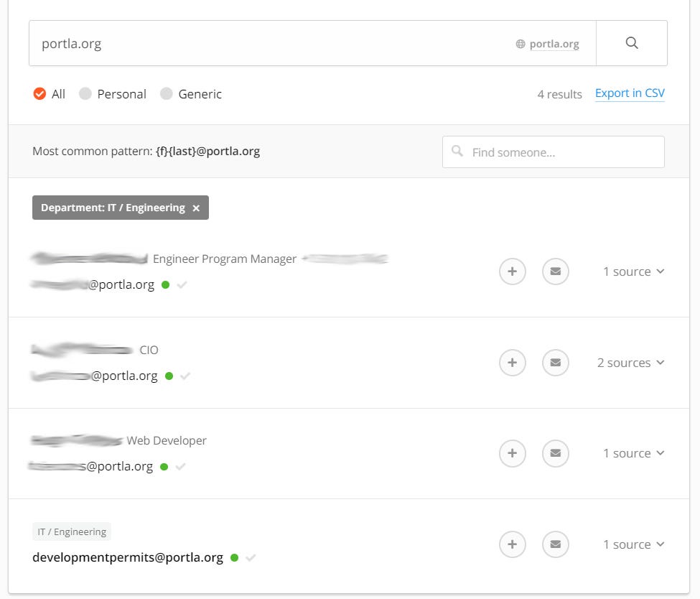This screenshot has width=700, height=599.
Task: Add the CIO contact to leads
Action: point(512,362)
